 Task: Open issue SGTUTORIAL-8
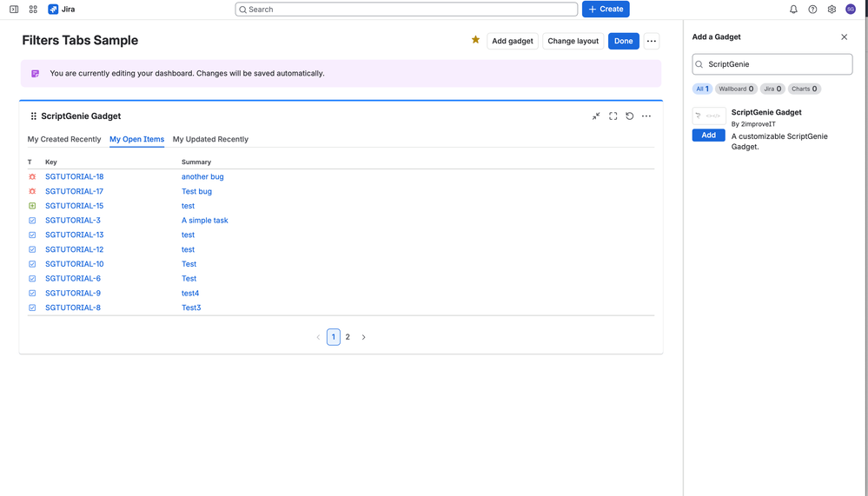point(72,308)
